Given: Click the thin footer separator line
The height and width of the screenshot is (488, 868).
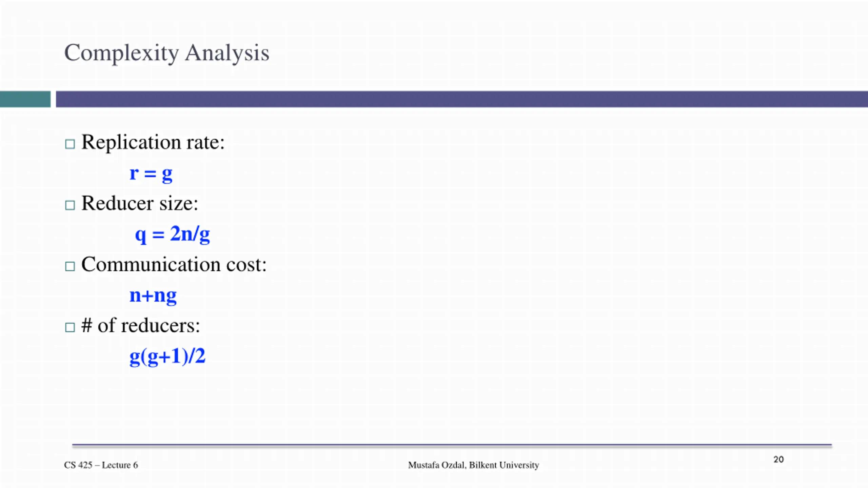Looking at the screenshot, I should pos(452,445).
